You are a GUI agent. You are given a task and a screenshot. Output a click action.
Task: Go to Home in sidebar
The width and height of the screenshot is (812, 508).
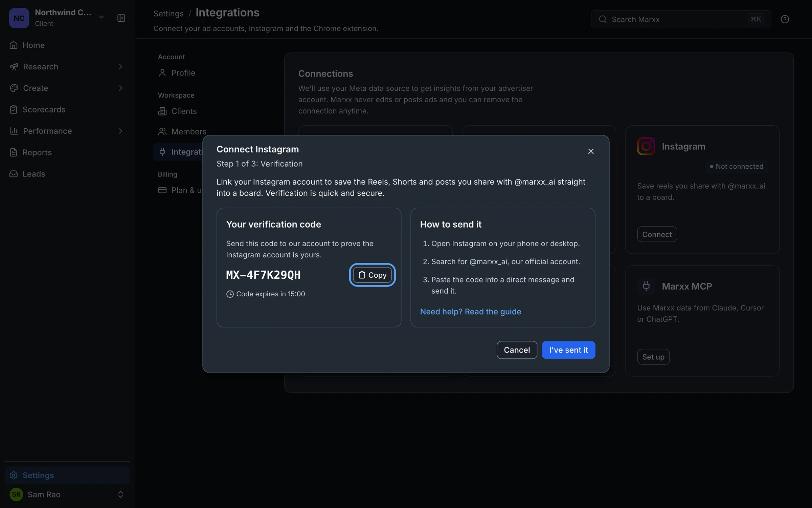click(x=67, y=45)
